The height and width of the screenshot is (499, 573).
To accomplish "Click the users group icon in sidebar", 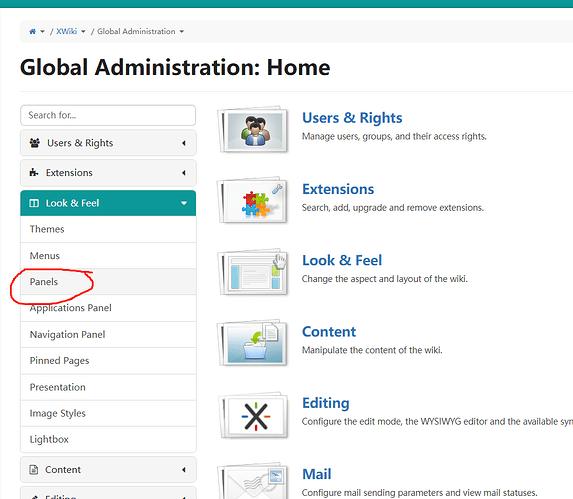I will (35, 143).
